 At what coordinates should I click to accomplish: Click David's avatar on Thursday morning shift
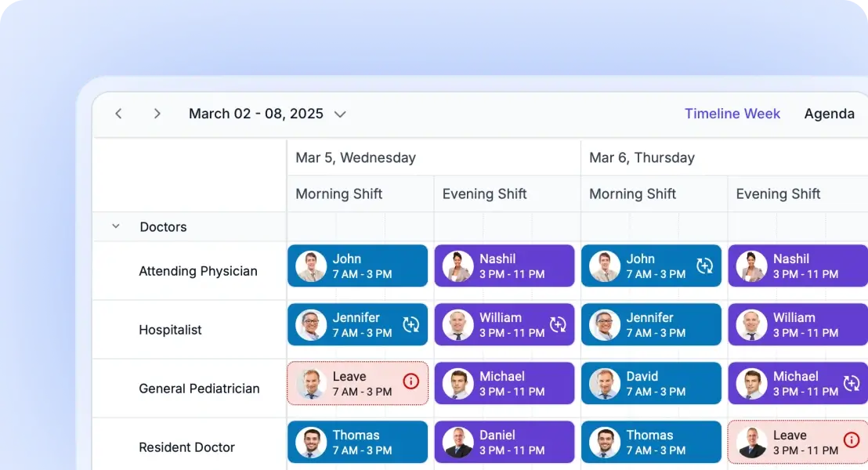coord(604,383)
